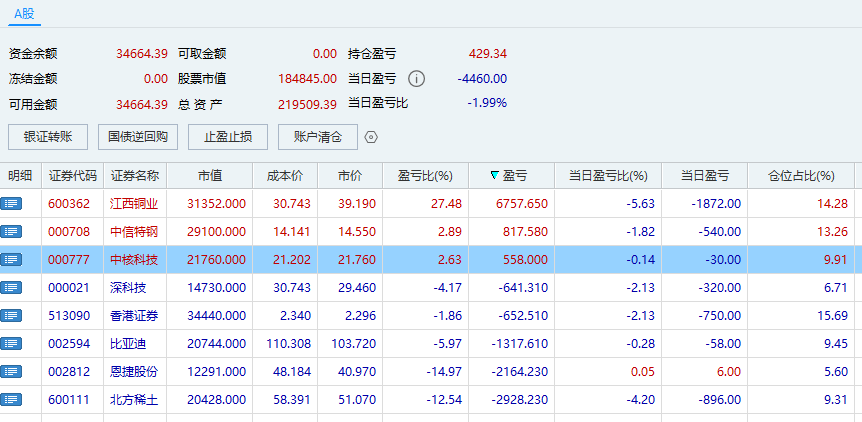Open details icon for 北方稀土 row

coord(12,399)
